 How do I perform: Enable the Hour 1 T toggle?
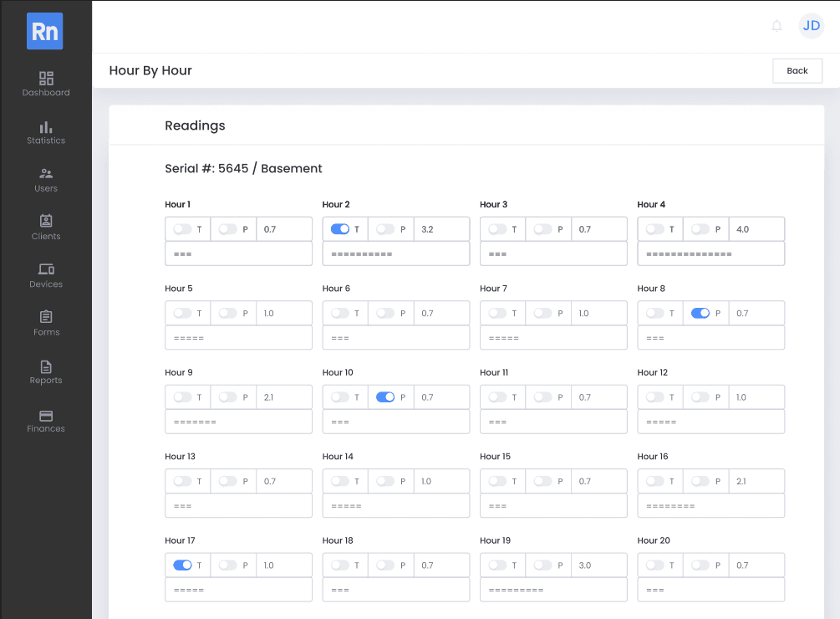pyautogui.click(x=182, y=229)
